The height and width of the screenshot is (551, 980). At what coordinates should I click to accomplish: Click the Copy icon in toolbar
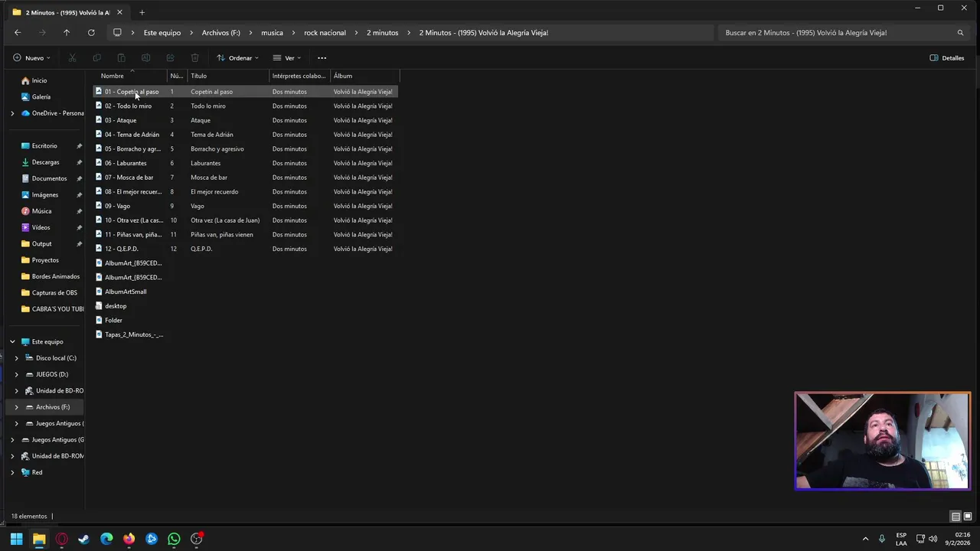coord(96,58)
